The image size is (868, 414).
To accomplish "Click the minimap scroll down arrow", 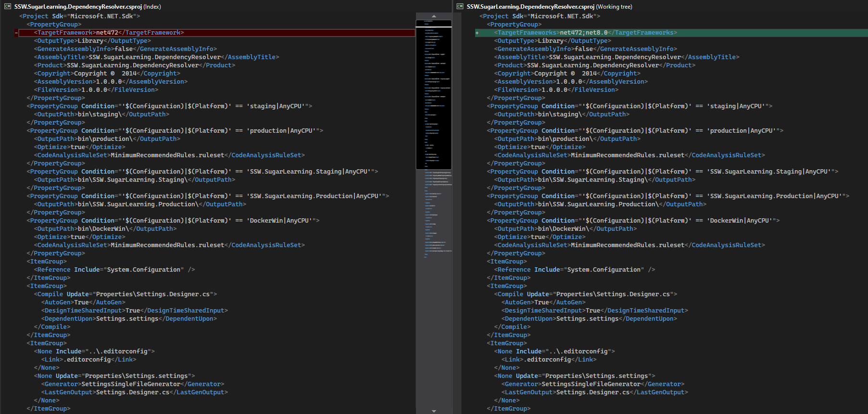I will (x=434, y=411).
